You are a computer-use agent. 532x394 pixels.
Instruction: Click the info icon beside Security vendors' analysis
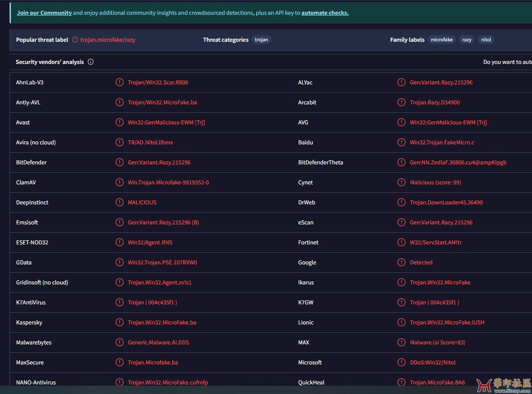tap(90, 62)
